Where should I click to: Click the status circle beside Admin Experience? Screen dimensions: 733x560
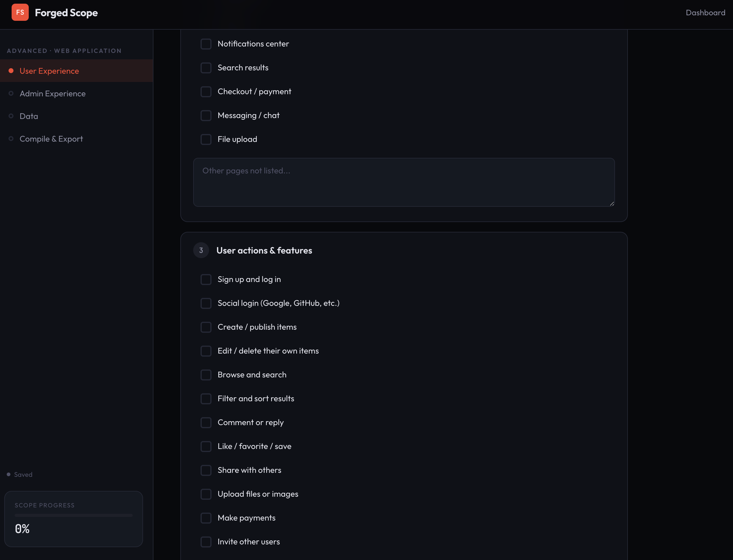(11, 93)
